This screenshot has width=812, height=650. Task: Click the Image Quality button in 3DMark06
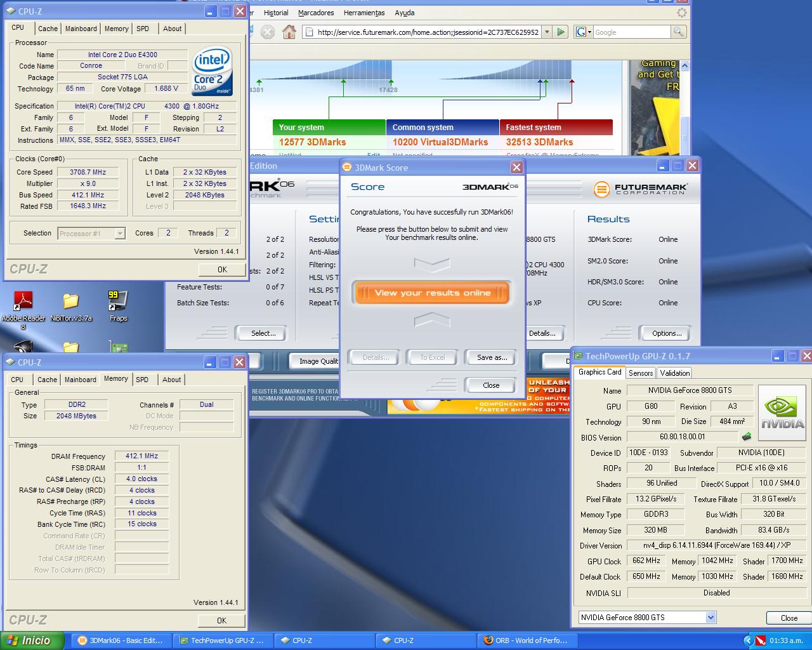[x=315, y=361]
